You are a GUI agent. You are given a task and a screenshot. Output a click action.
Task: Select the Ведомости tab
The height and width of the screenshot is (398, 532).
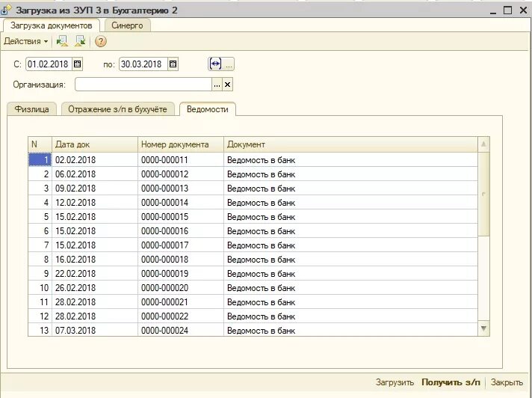pyautogui.click(x=207, y=109)
